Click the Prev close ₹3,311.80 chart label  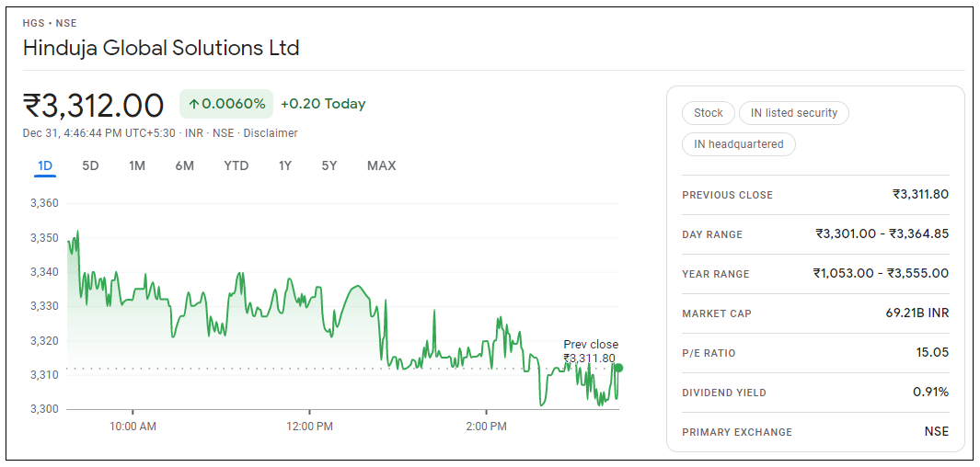point(591,351)
